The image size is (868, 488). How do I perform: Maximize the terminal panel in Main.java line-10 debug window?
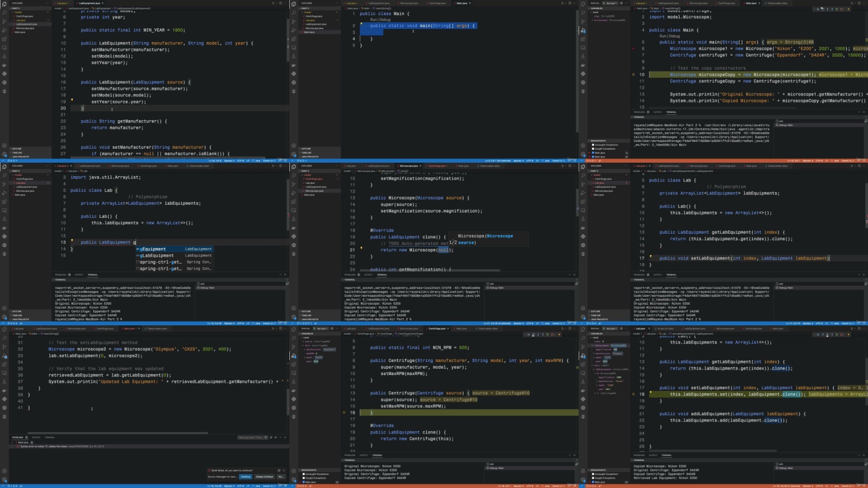click(x=859, y=112)
